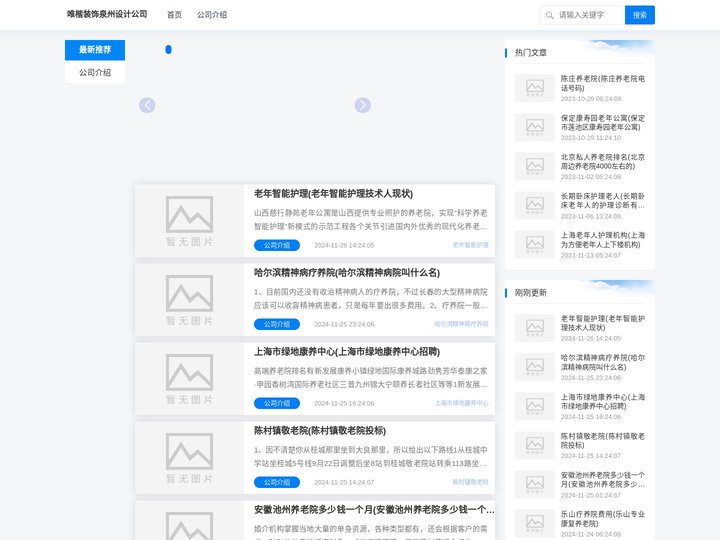The width and height of the screenshot is (720, 540).
Task: Click thumbnail beside 乐山疗养院费用 recent update
Action: click(534, 523)
